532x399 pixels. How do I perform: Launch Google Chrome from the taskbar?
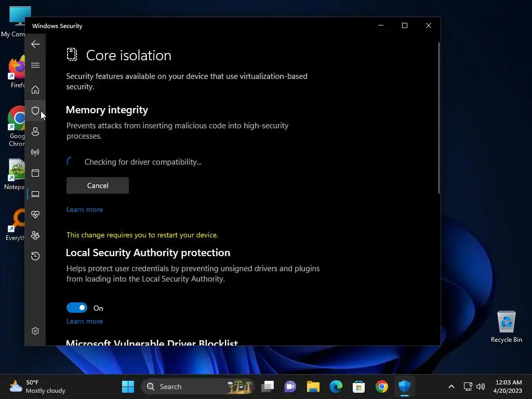pyautogui.click(x=382, y=387)
